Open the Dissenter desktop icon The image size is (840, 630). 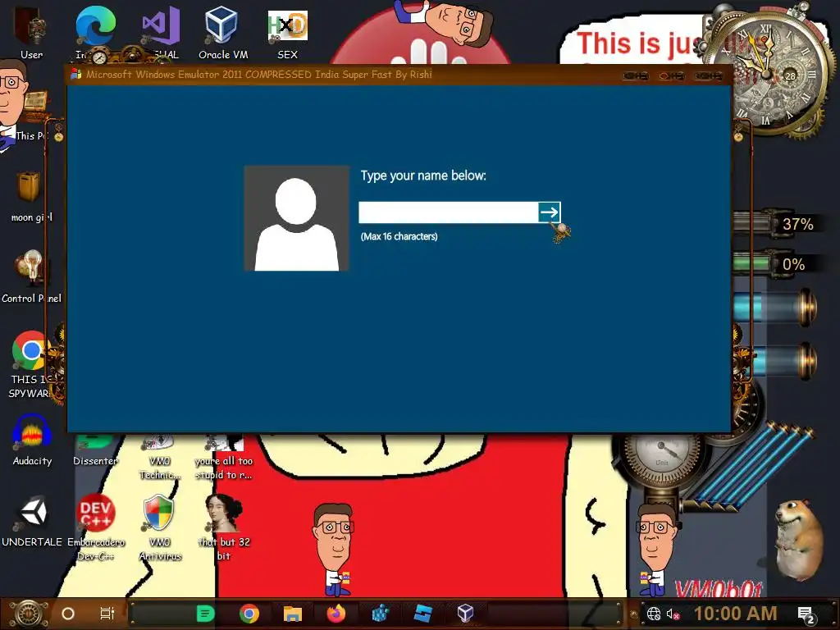(x=95, y=451)
